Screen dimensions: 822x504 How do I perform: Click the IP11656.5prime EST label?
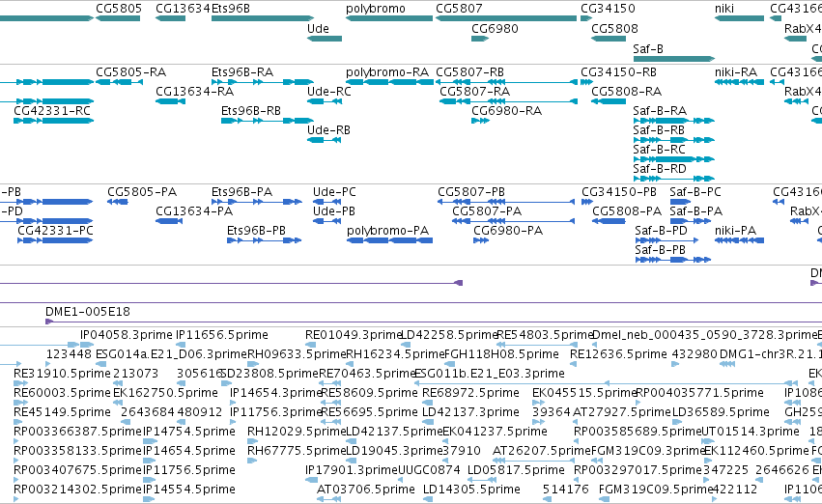click(222, 335)
